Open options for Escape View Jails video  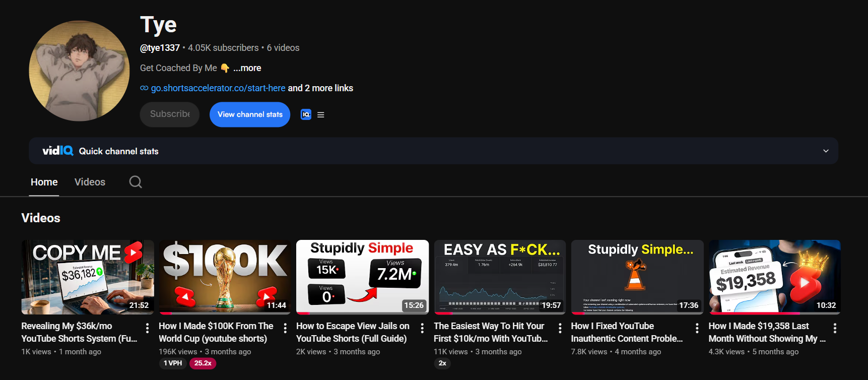pyautogui.click(x=422, y=329)
